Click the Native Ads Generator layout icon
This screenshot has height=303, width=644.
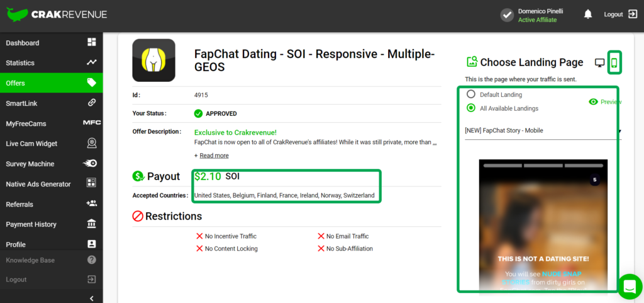(x=92, y=183)
